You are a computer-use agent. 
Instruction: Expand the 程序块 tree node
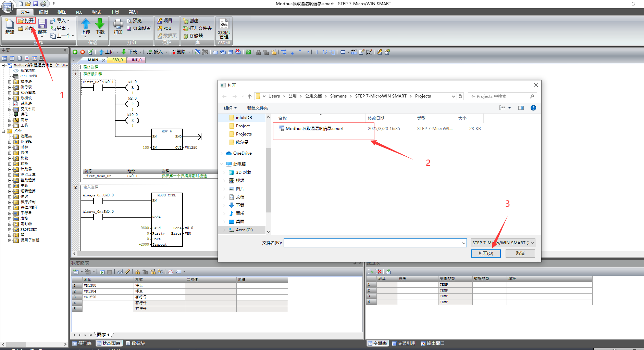10,82
